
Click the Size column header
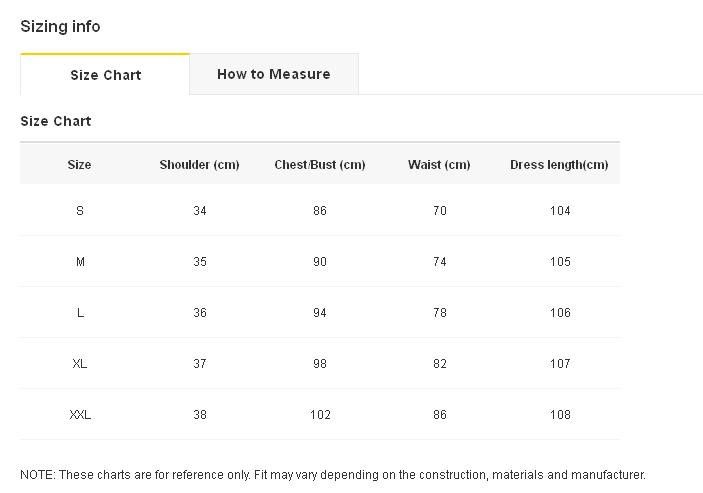tap(79, 164)
